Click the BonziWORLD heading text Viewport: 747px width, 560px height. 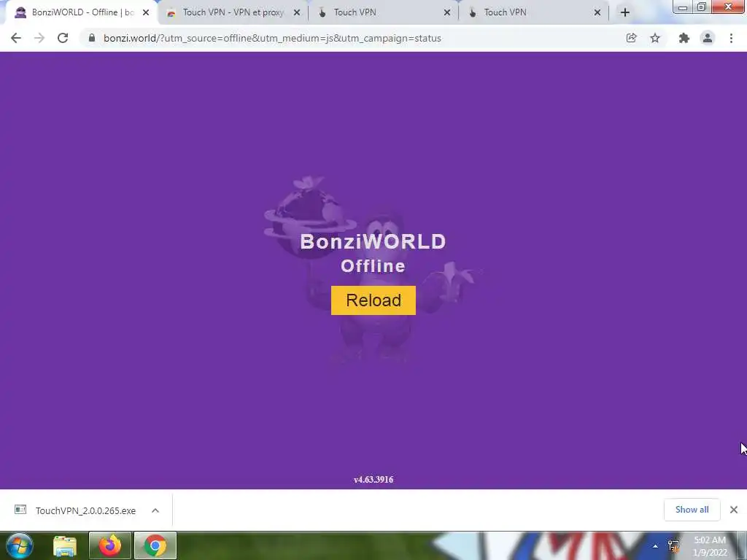pos(373,241)
